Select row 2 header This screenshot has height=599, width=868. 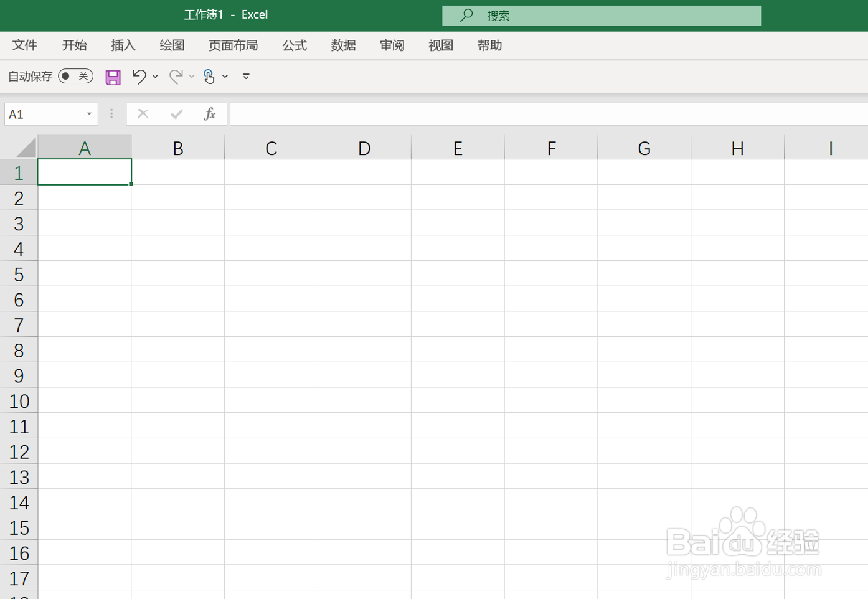[x=19, y=198]
